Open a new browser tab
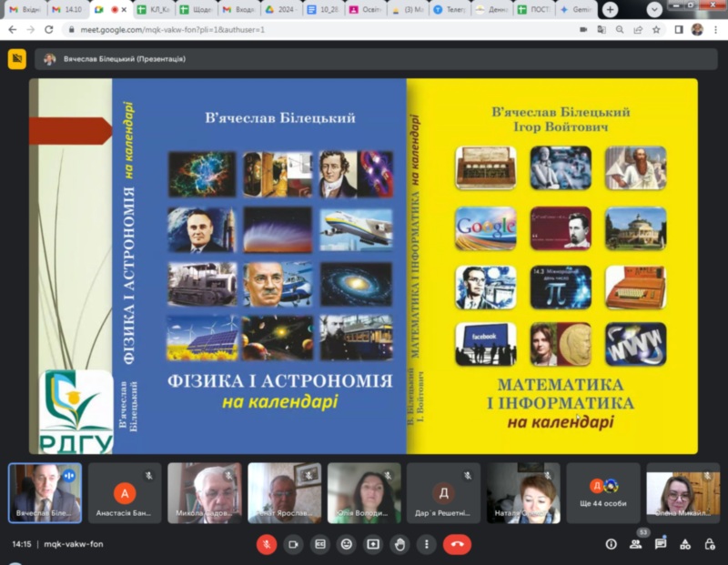The height and width of the screenshot is (565, 728). pyautogui.click(x=610, y=9)
